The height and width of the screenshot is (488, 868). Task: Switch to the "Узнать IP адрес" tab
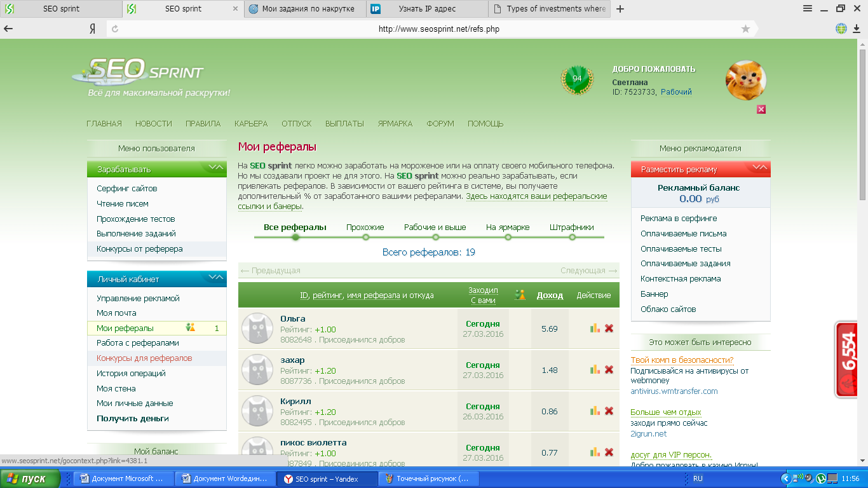click(x=427, y=9)
